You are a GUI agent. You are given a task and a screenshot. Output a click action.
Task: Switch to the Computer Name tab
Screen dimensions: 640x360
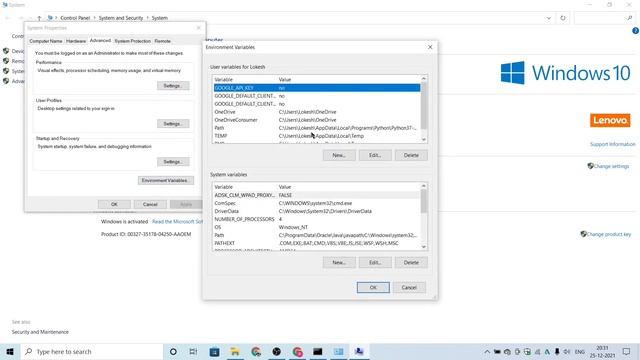[46, 41]
